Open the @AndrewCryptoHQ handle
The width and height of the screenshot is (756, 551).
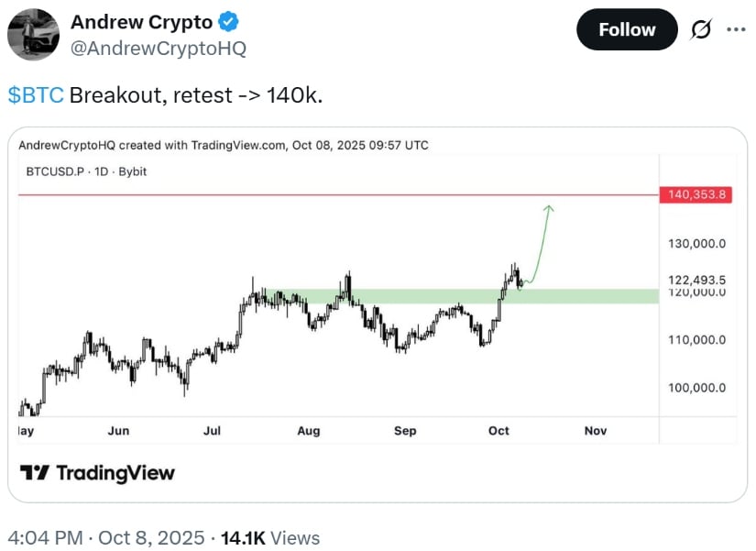[x=159, y=49]
